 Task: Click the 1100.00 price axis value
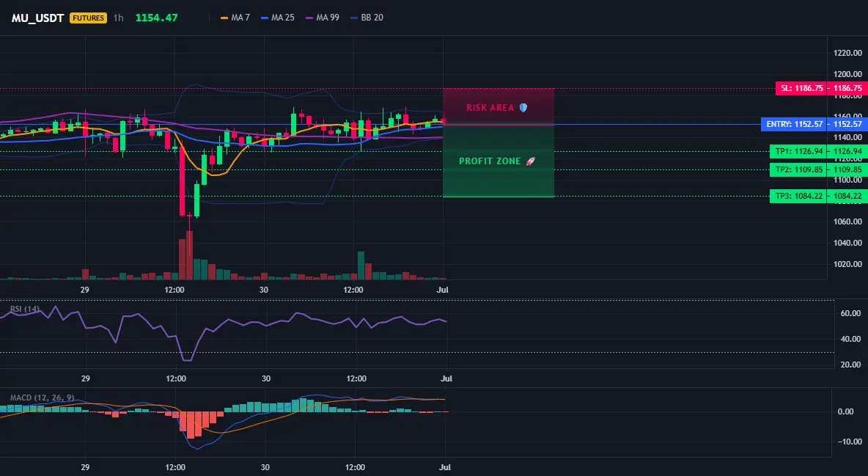[x=847, y=180]
